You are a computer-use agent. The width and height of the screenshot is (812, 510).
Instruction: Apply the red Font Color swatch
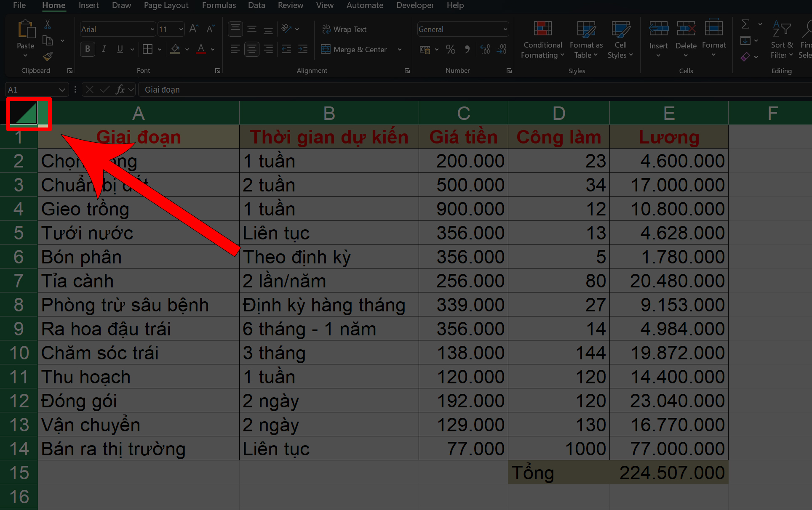coord(201,49)
